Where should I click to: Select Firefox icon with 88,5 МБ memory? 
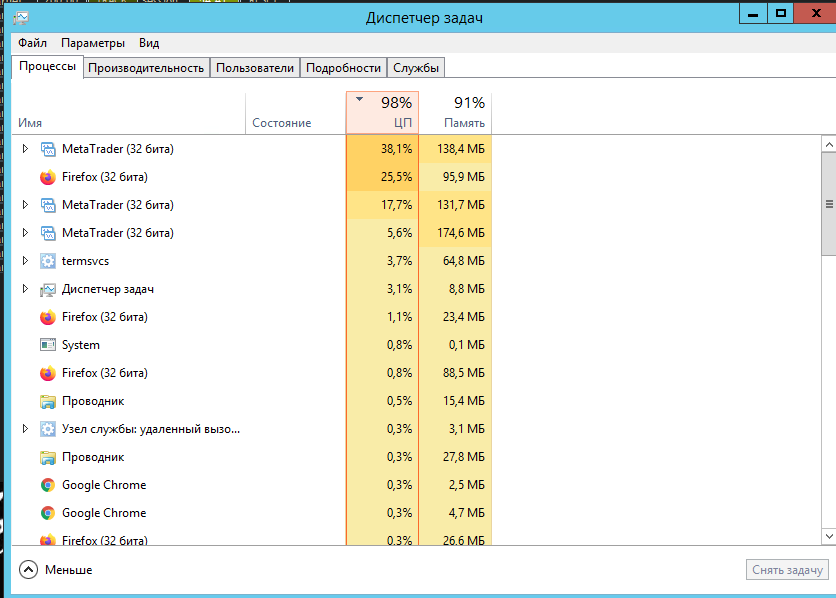tap(48, 373)
